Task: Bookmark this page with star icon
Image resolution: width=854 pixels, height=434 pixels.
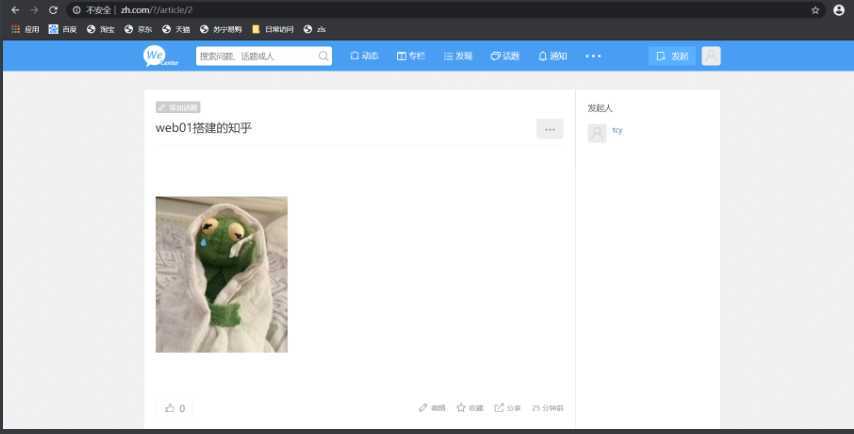Action: click(815, 10)
